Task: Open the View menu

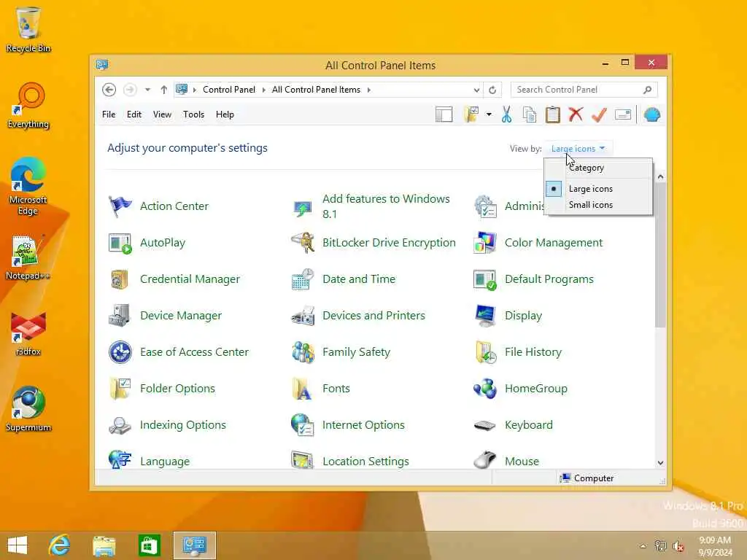Action: [x=162, y=114]
